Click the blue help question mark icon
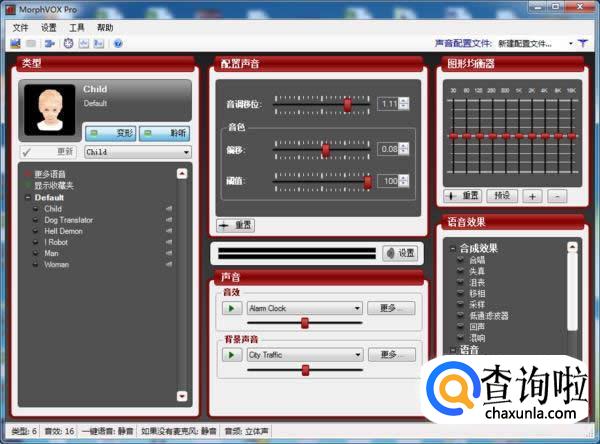Viewport: 600px width, 444px height. 118,43
